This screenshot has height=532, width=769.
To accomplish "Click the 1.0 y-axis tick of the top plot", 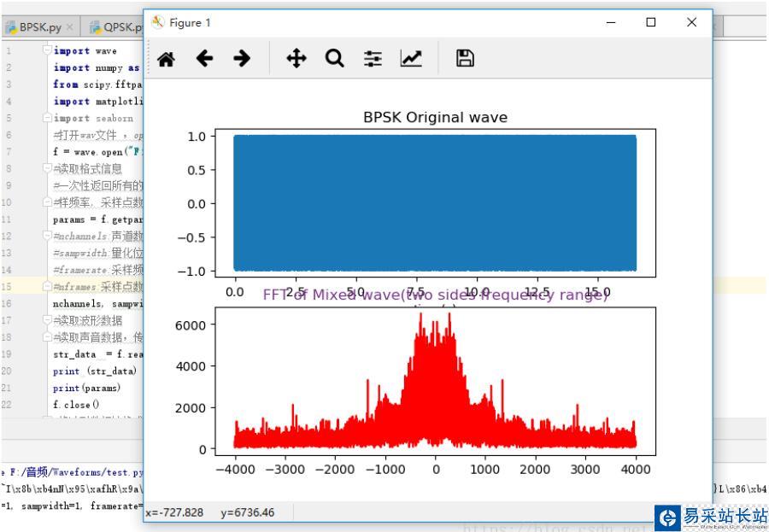I will point(197,137).
